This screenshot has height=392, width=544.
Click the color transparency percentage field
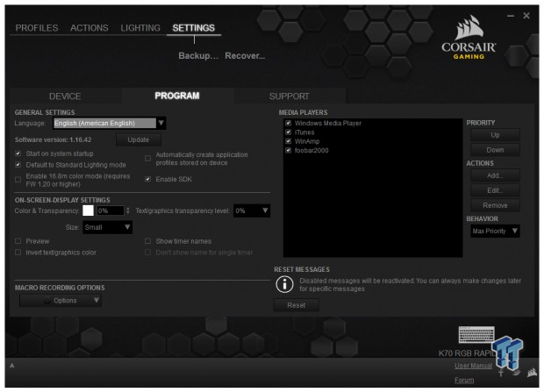(x=111, y=210)
